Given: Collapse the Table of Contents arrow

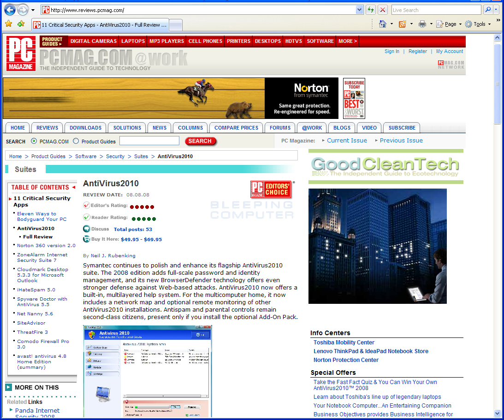Looking at the screenshot, I should tap(74, 187).
